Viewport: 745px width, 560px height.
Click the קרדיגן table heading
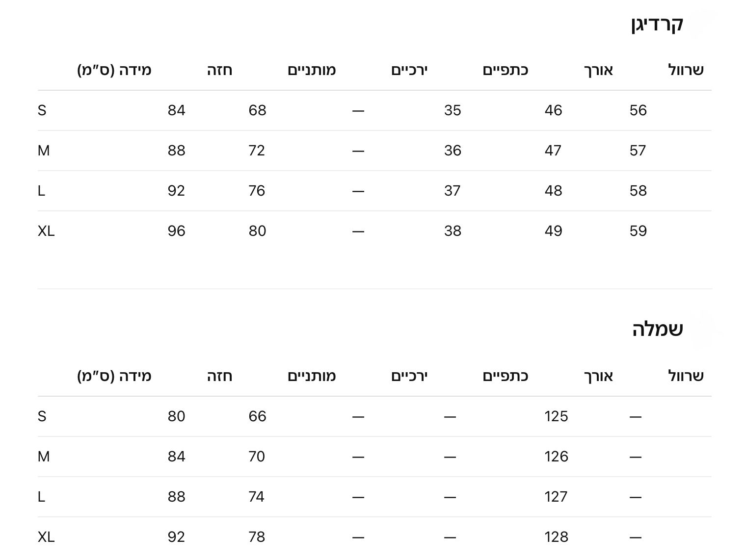point(657,24)
